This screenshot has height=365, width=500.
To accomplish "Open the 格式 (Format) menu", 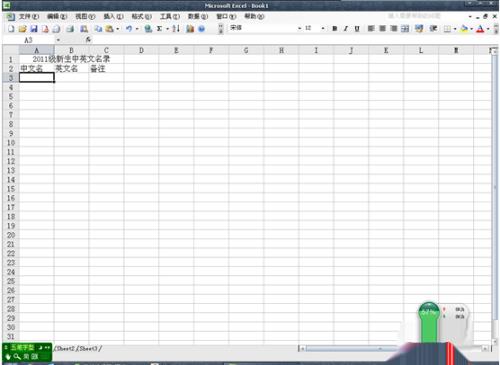I will pyautogui.click(x=142, y=16).
